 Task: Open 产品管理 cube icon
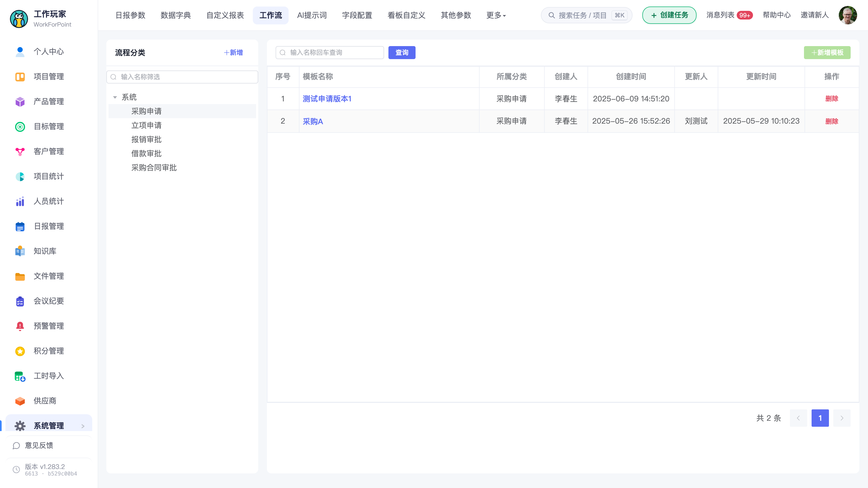(x=20, y=102)
